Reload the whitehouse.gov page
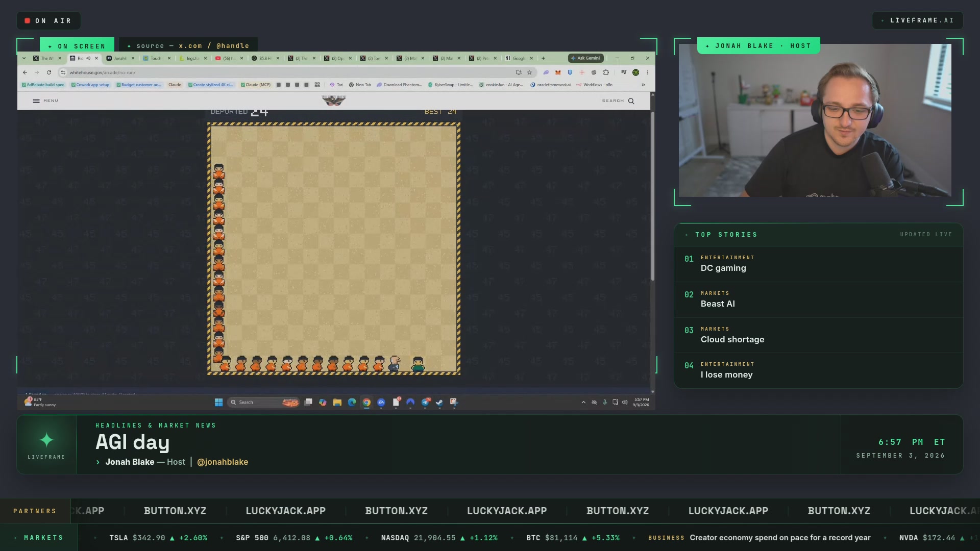Image resolution: width=980 pixels, height=551 pixels. (49, 72)
